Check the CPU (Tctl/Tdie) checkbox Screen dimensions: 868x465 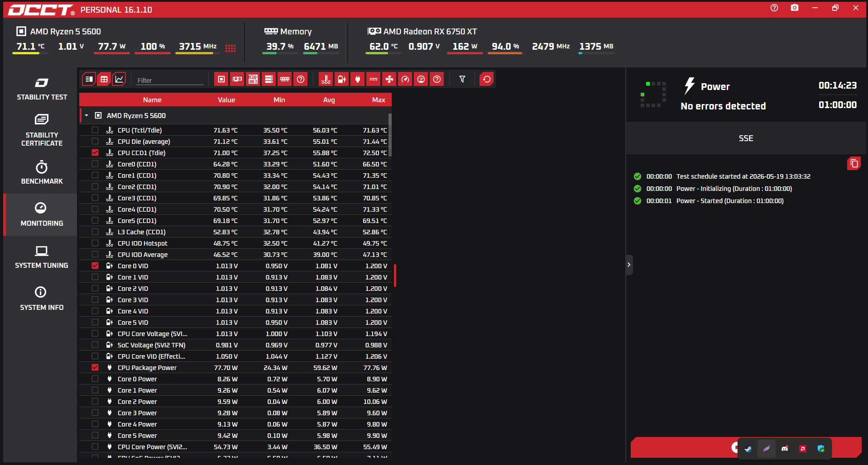tap(95, 130)
